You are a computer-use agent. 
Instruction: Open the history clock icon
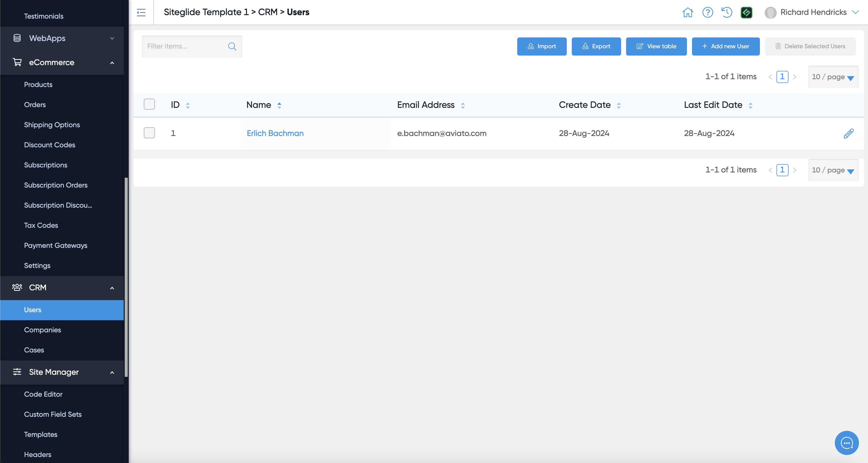[x=727, y=13]
